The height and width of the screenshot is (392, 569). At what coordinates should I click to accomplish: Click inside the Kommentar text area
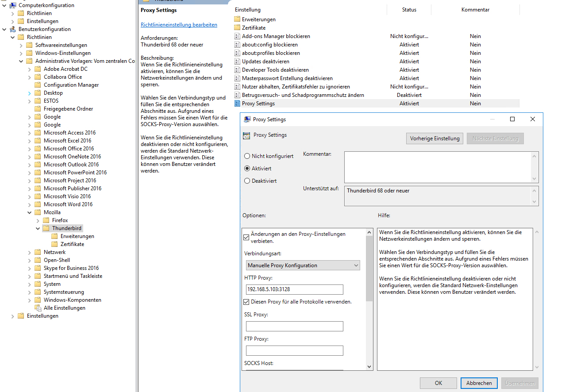438,167
